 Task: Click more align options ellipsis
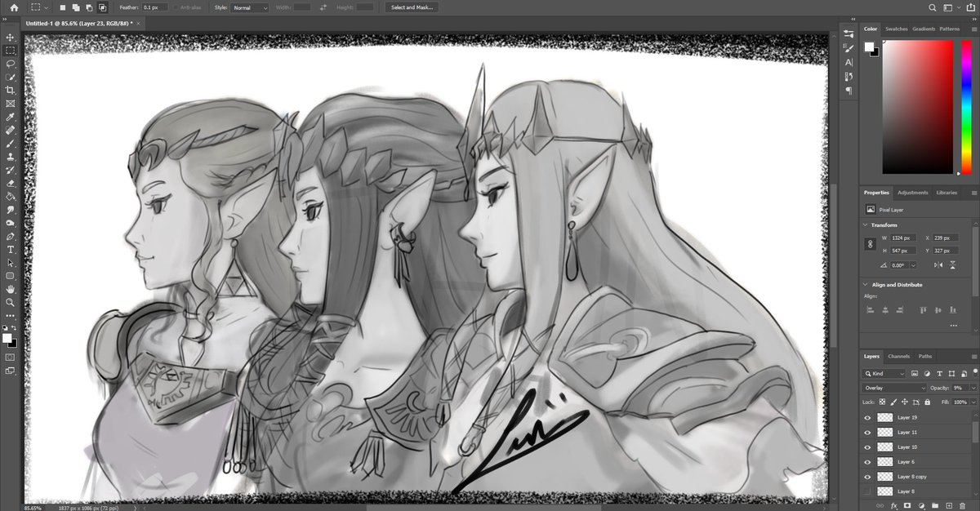pyautogui.click(x=955, y=326)
